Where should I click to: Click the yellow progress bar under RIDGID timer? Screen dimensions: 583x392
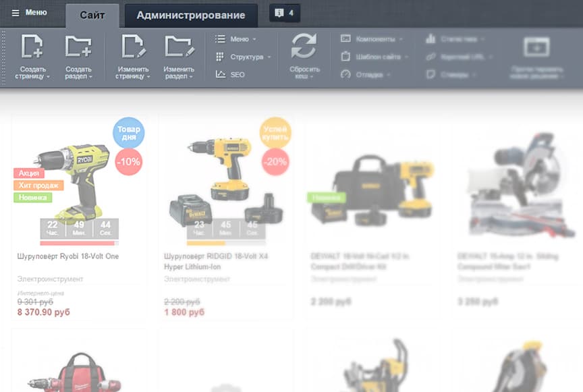tap(226, 244)
